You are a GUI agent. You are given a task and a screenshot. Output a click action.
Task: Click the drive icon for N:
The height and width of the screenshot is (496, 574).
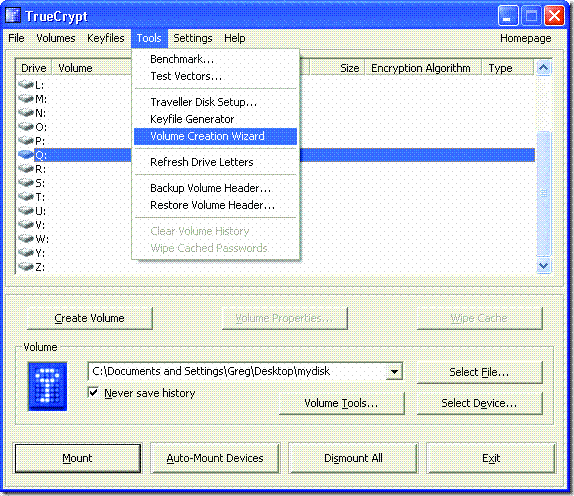click(x=26, y=112)
